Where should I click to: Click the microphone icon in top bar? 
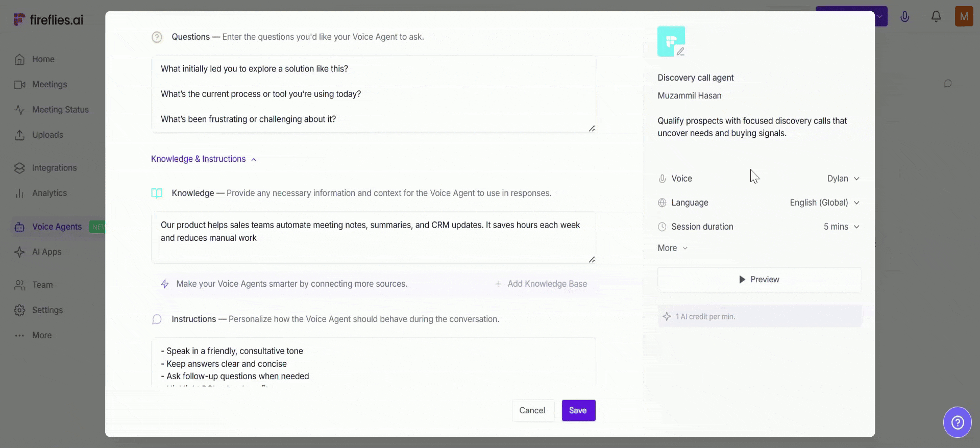(x=904, y=16)
